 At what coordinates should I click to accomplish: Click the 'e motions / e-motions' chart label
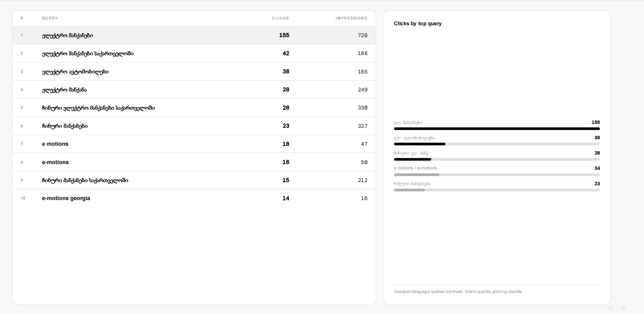(415, 168)
